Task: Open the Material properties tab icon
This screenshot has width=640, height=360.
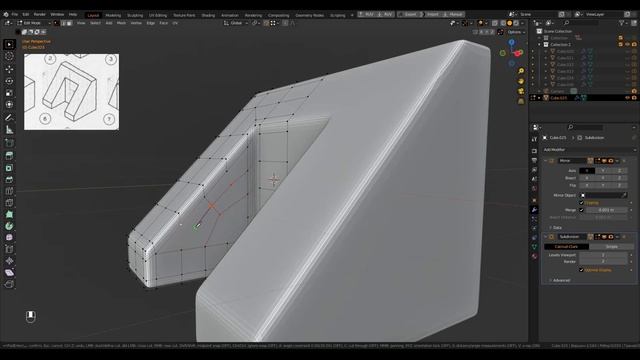Action: click(534, 256)
